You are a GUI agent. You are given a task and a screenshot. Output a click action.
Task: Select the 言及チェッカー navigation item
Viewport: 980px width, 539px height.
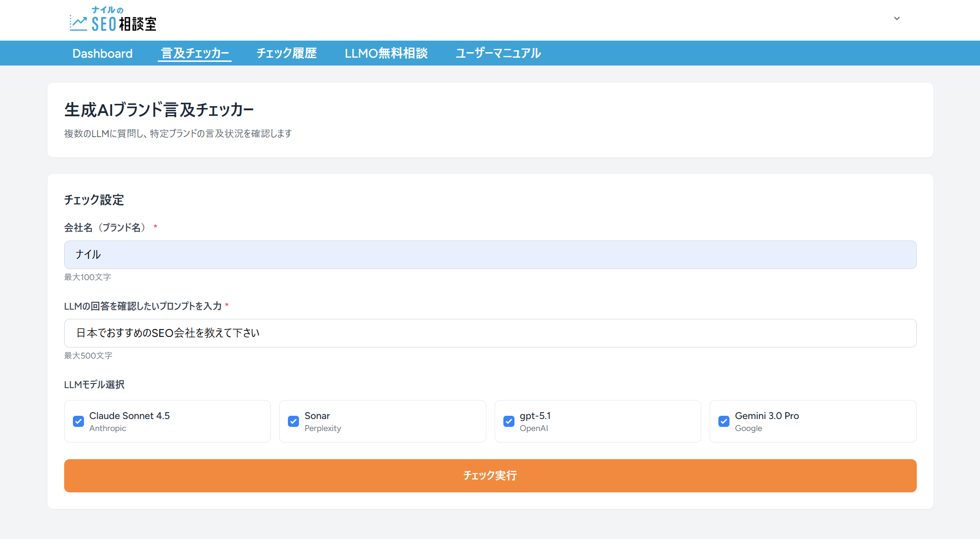pos(195,53)
